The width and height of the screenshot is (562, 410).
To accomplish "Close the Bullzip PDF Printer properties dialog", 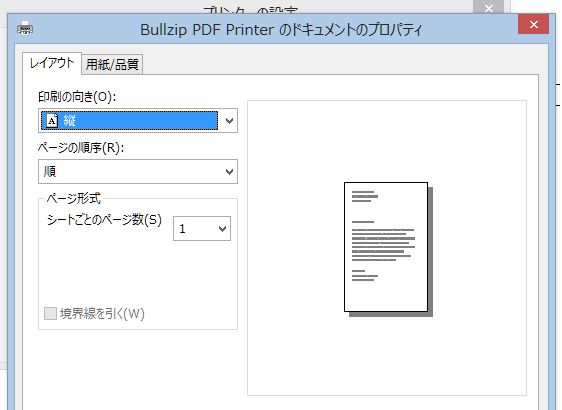I will tap(533, 24).
